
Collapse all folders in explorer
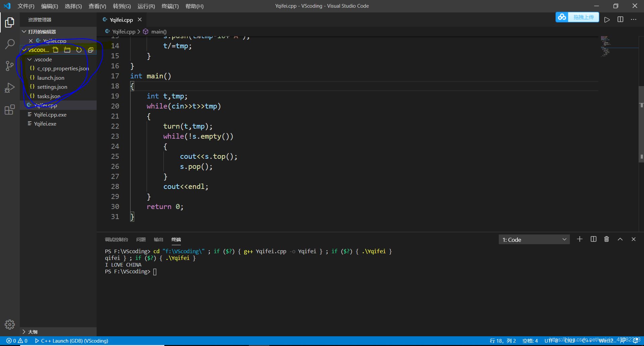91,50
